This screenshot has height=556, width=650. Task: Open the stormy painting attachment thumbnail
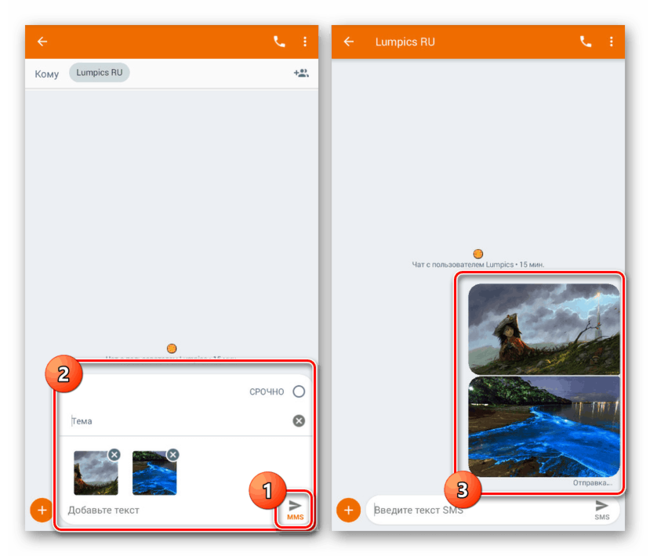[x=96, y=473]
